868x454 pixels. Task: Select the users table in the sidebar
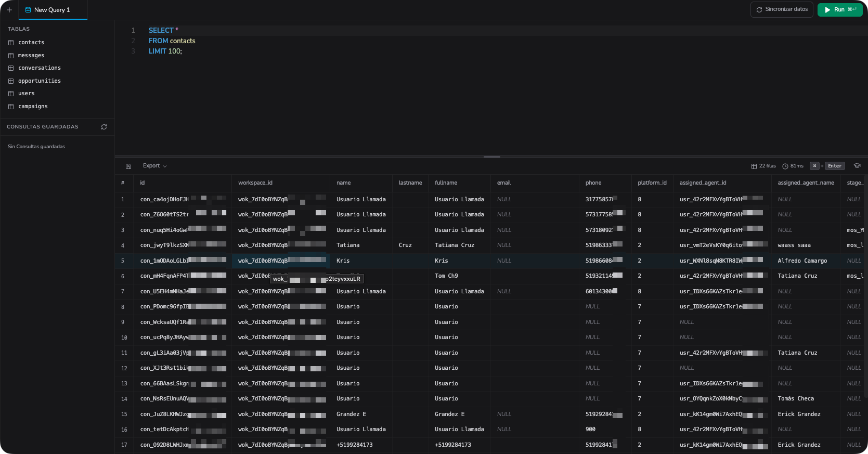point(27,94)
